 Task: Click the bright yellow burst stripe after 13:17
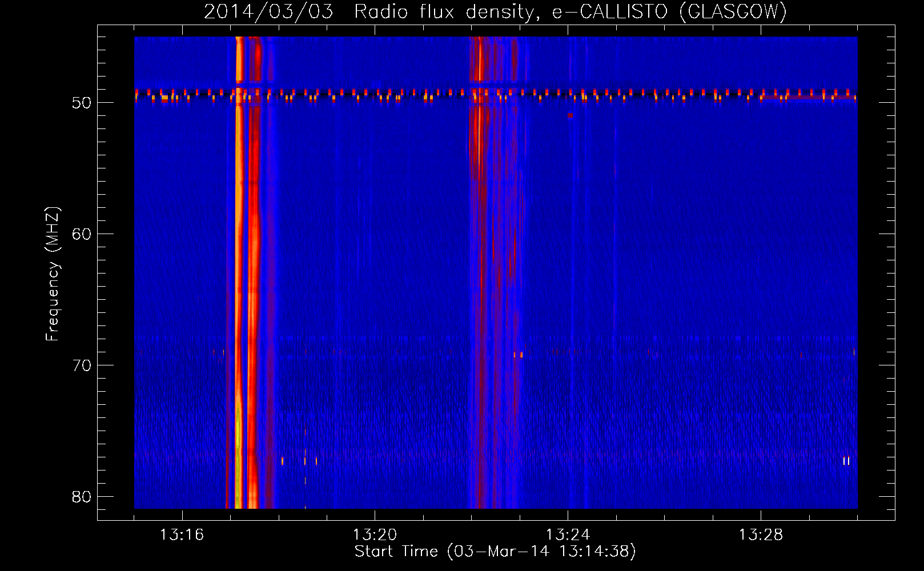coord(239,272)
